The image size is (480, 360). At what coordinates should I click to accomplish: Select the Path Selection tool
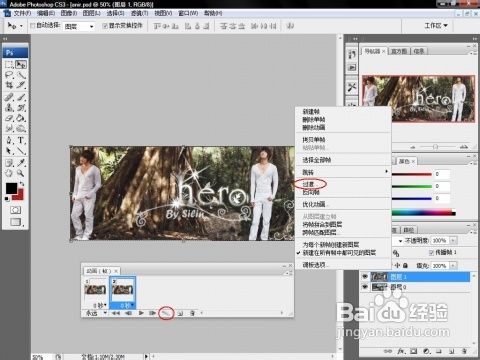tap(9, 151)
